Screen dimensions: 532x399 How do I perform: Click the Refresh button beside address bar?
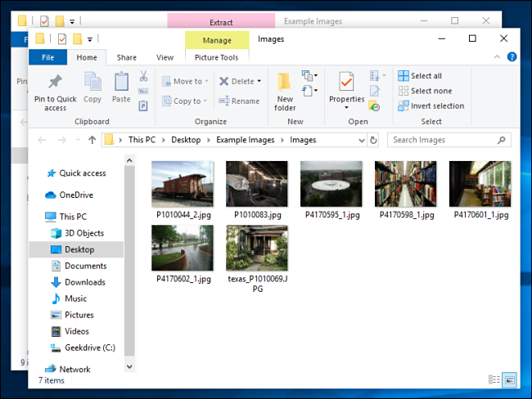373,140
